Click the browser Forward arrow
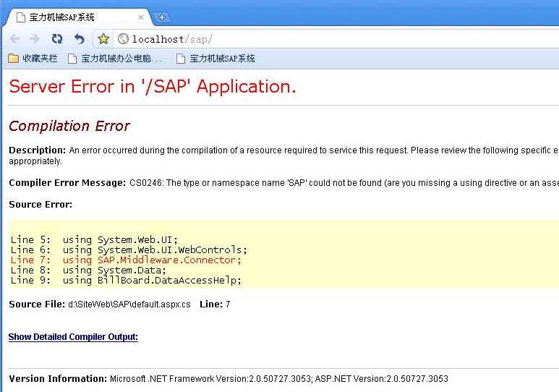 pyautogui.click(x=35, y=38)
